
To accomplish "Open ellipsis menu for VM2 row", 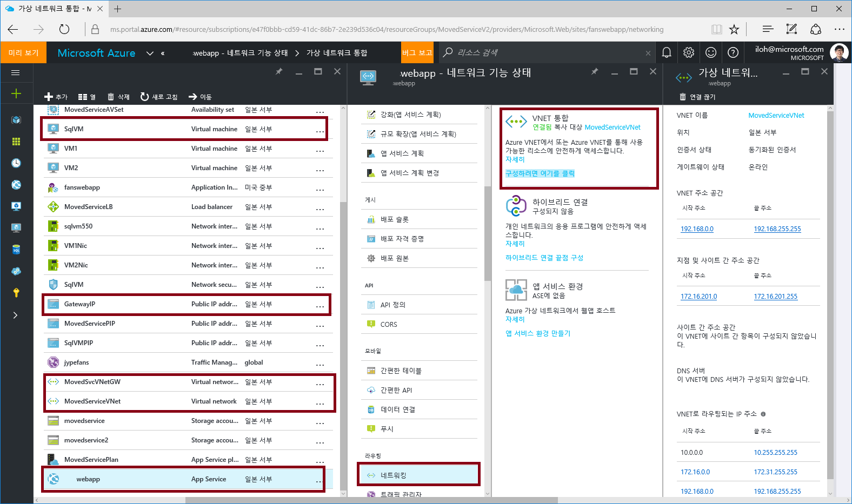I will [x=320, y=170].
